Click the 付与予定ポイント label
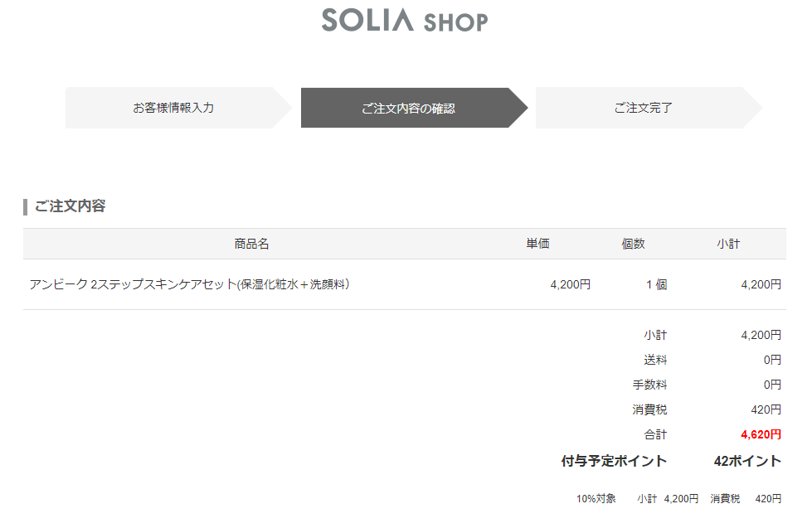 pyautogui.click(x=614, y=461)
